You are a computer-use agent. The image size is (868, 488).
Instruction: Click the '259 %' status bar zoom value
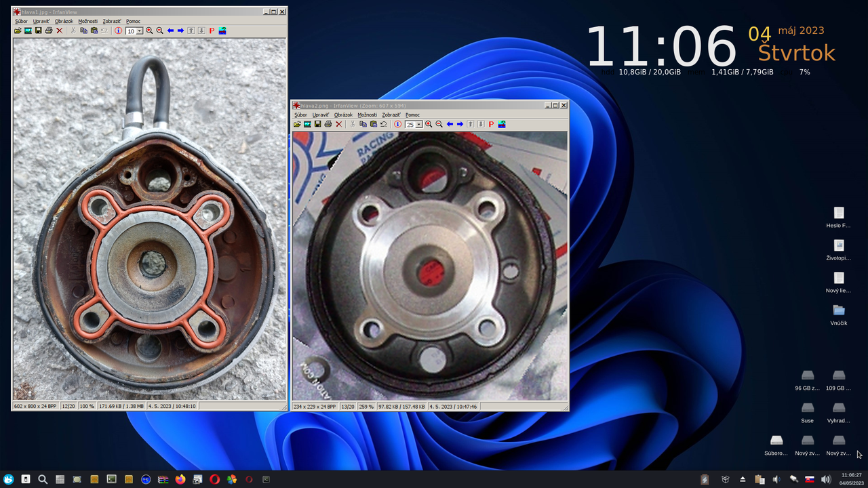[367, 407]
